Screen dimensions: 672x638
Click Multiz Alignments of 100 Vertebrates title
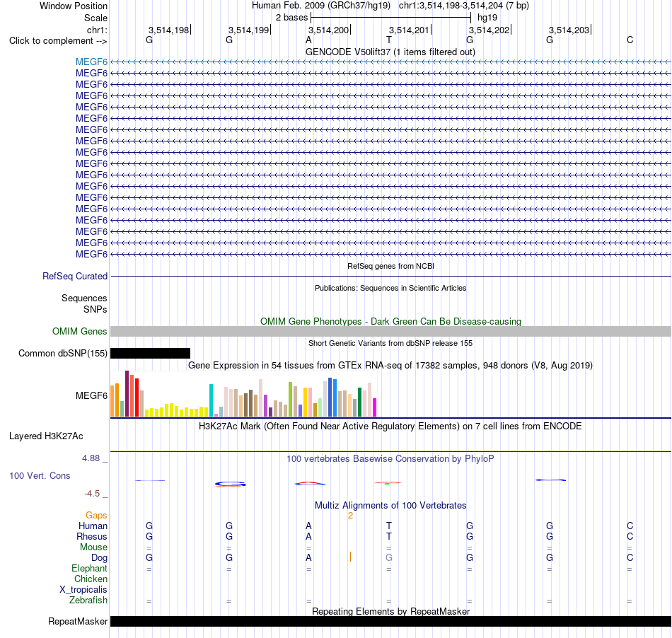pyautogui.click(x=390, y=506)
